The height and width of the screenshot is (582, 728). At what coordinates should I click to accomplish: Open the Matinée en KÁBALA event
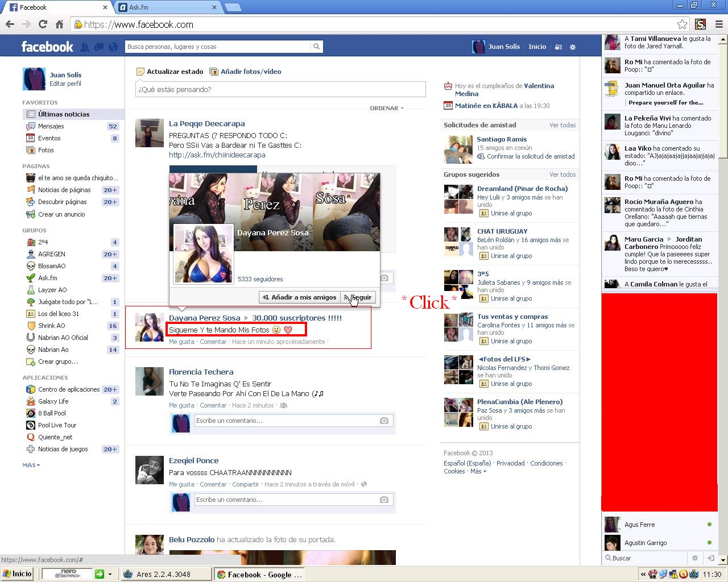[486, 106]
